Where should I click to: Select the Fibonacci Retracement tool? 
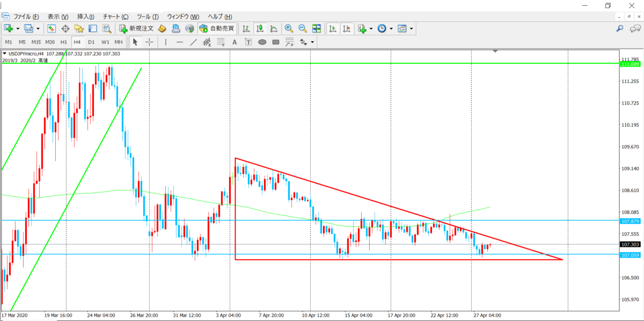click(221, 42)
